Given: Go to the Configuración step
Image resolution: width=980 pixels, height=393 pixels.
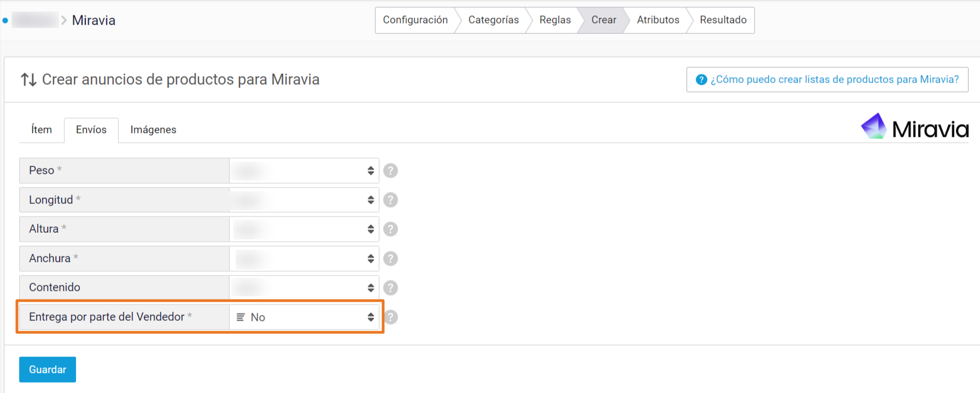Looking at the screenshot, I should [x=415, y=20].
